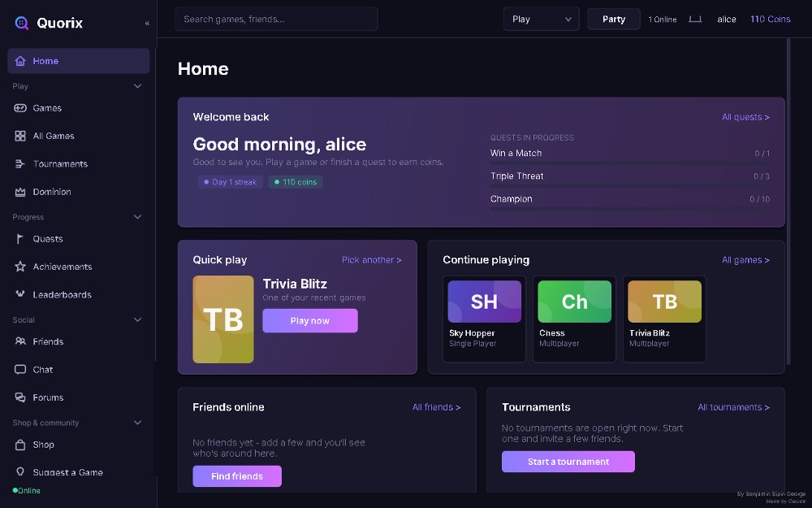Image resolution: width=812 pixels, height=508 pixels.
Task: Open the Sky Hopper game card
Action: tap(484, 319)
